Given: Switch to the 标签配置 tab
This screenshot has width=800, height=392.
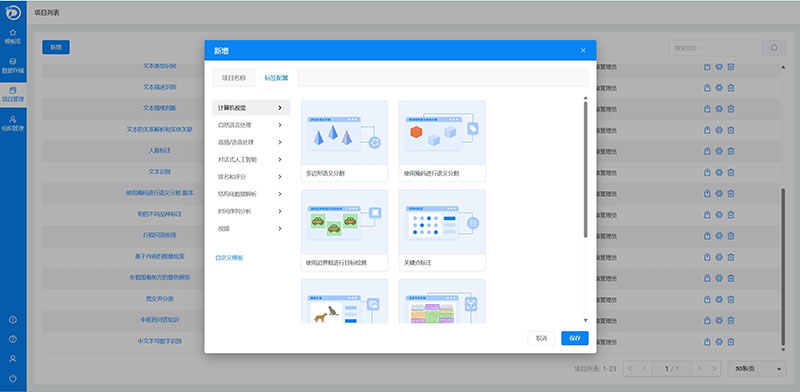Looking at the screenshot, I should (276, 78).
